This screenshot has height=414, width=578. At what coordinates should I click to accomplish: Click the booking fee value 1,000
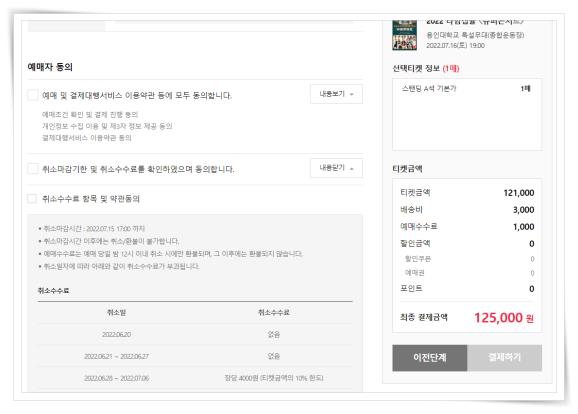523,227
